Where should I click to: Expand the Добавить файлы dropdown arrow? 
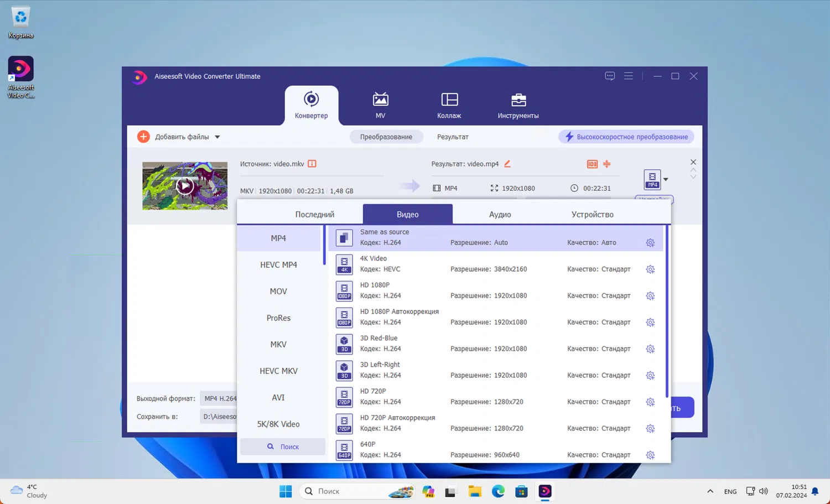(217, 137)
